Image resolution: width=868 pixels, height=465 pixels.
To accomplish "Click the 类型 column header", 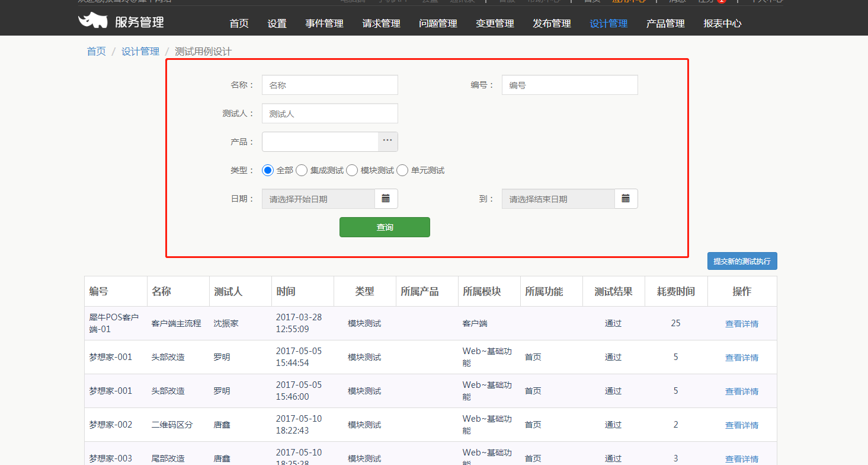I will pos(364,291).
